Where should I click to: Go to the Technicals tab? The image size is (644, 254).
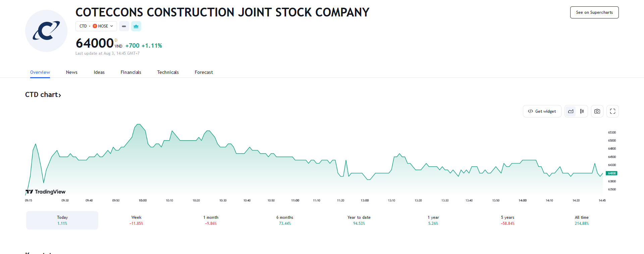pos(168,72)
